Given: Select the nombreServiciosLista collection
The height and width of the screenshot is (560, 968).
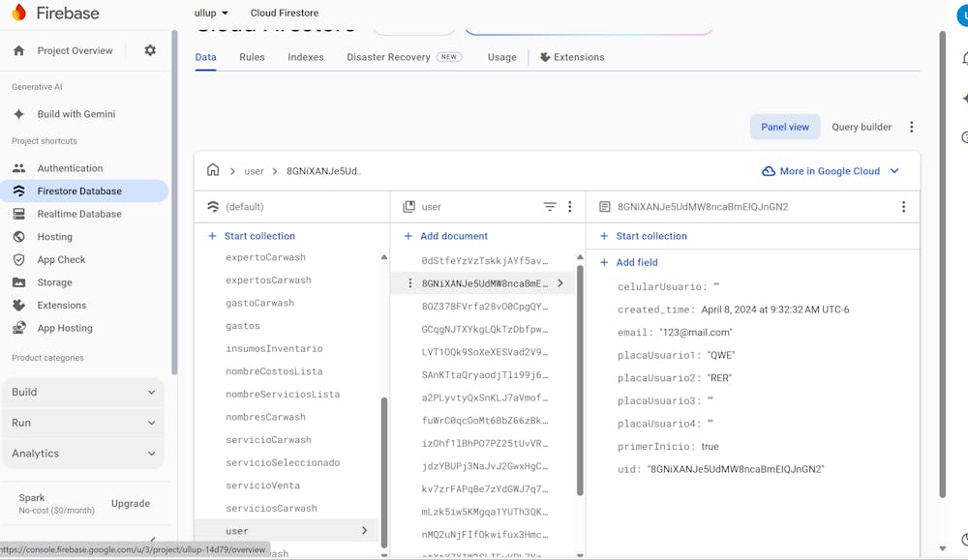Looking at the screenshot, I should tap(283, 394).
